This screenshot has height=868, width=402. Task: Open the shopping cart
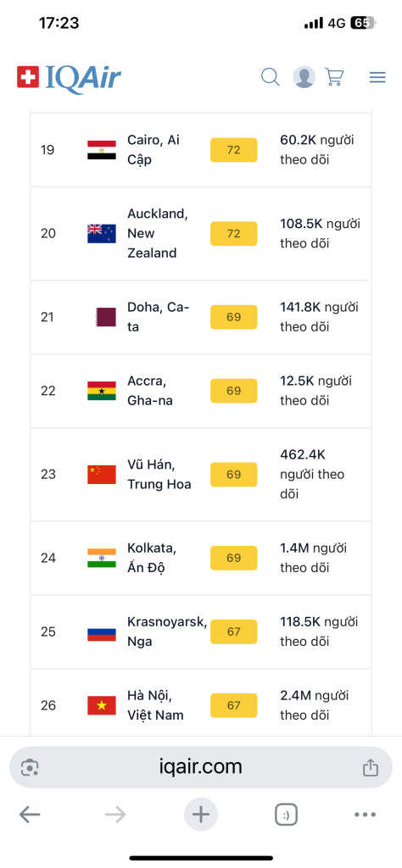[x=334, y=77]
